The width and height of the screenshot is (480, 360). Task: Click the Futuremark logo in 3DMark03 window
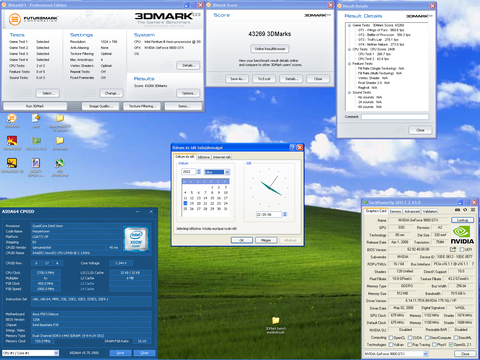point(33,19)
